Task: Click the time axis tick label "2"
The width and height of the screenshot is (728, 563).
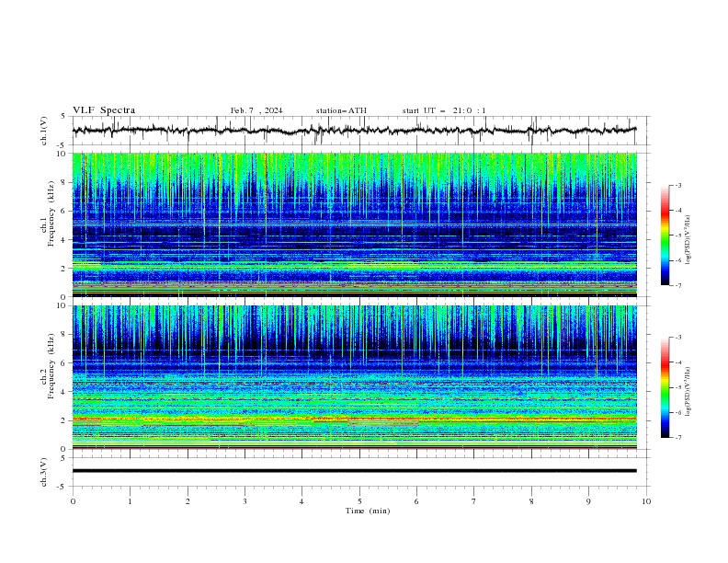Action: coord(188,501)
